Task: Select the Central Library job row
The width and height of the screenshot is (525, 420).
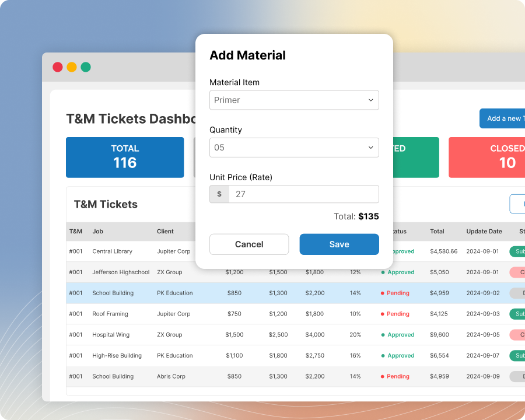Action: pyautogui.click(x=295, y=251)
